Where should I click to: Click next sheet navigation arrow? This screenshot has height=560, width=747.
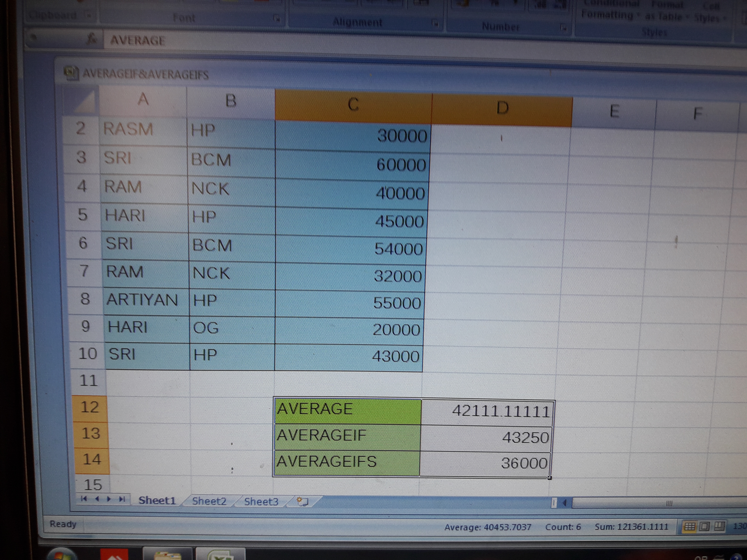coord(109,499)
